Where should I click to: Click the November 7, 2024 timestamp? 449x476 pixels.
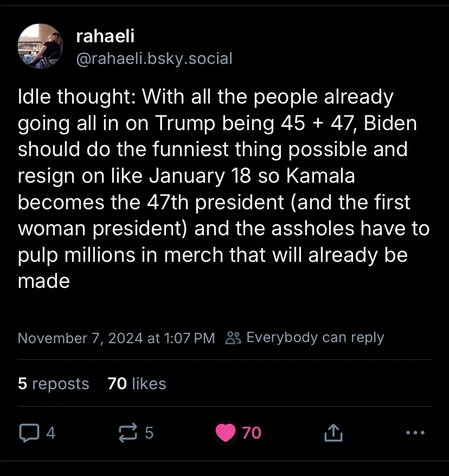pos(116,338)
